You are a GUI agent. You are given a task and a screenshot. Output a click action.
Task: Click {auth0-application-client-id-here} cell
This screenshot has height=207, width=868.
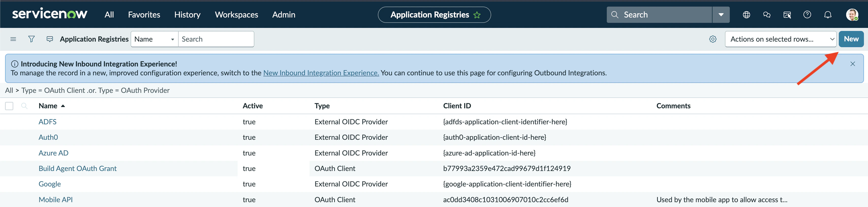click(495, 137)
